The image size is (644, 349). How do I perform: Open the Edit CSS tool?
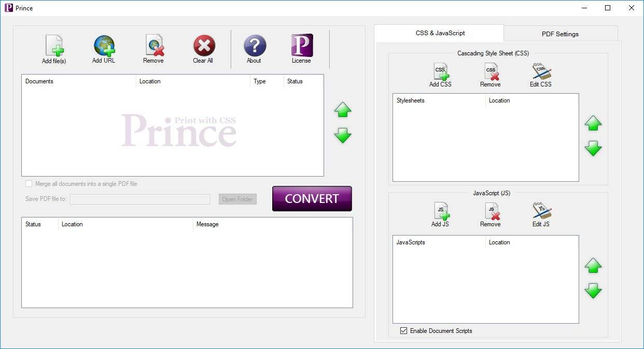(x=541, y=72)
